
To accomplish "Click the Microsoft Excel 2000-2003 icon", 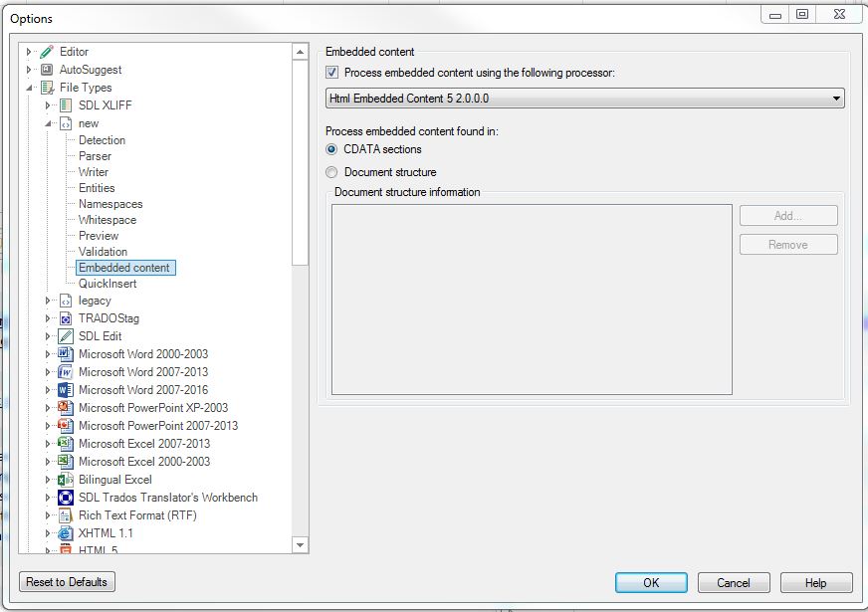I will (x=66, y=462).
